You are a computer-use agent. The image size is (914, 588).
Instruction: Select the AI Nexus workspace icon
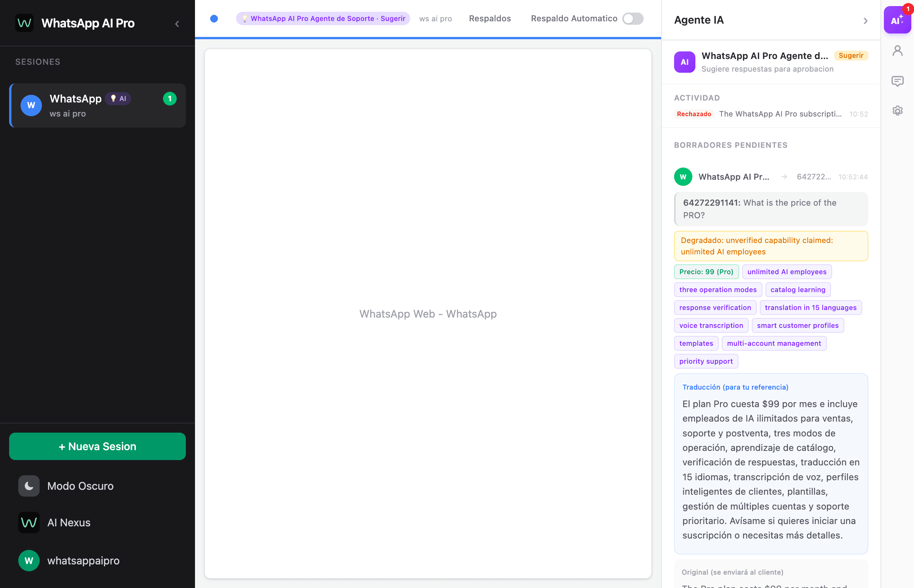[x=29, y=522]
